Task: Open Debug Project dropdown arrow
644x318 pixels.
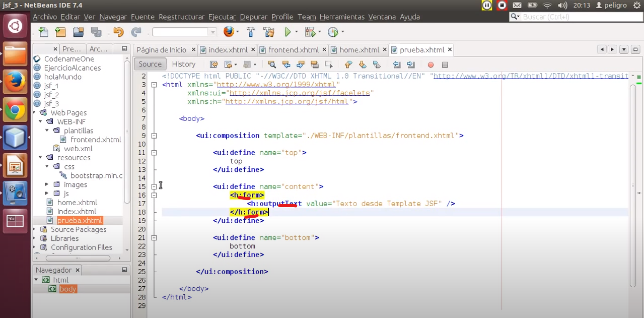Action: click(x=319, y=32)
